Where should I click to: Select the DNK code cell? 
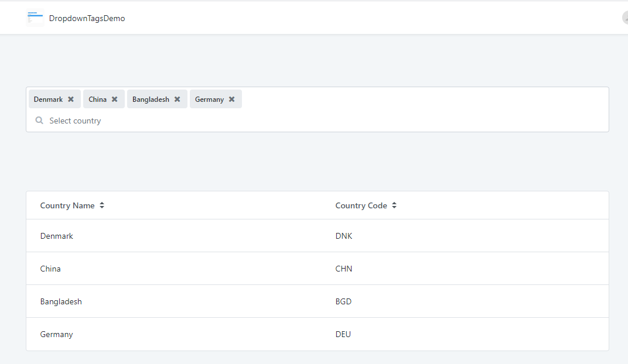[x=344, y=236]
